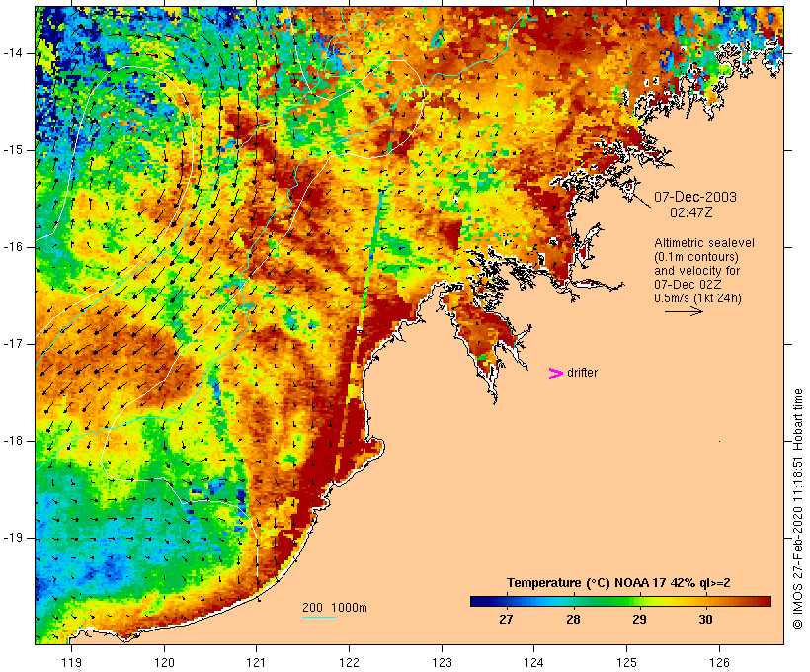The image size is (810, 672).
Task: Click the time text '02:47Z'
Action: click(691, 212)
